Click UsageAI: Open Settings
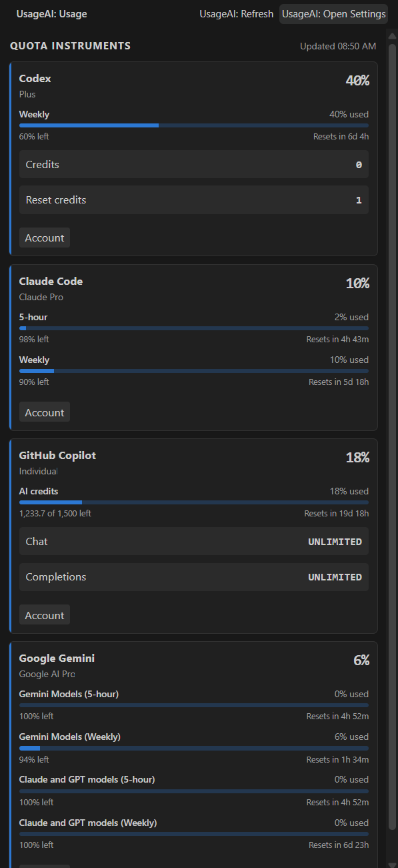This screenshot has width=398, height=868. tap(333, 13)
